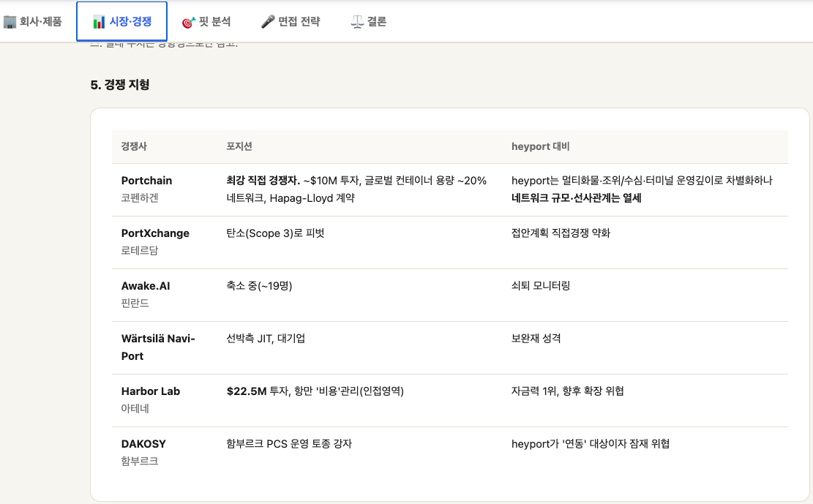Click the bold text 최강 직접 경쟁자.
Viewport: 813px width, 504px height.
pyautogui.click(x=263, y=181)
